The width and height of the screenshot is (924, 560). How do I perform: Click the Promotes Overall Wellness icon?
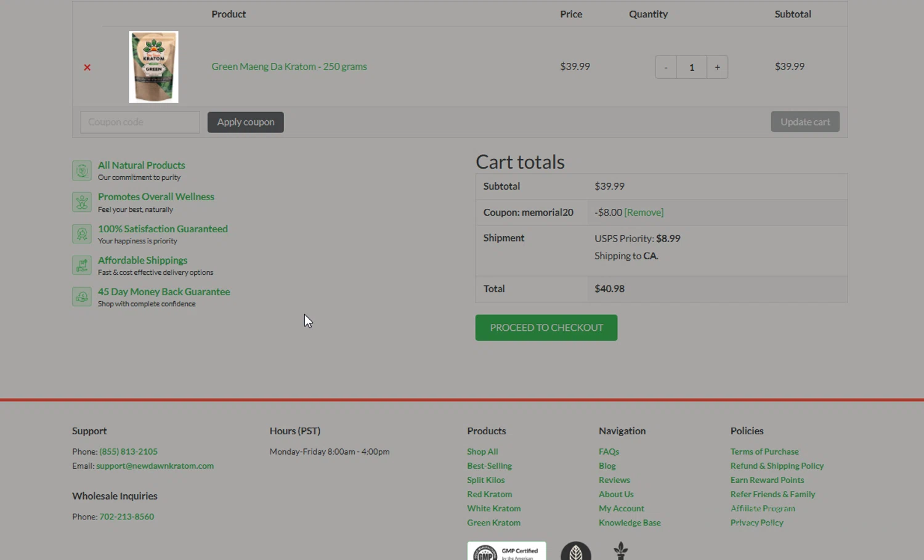[82, 202]
